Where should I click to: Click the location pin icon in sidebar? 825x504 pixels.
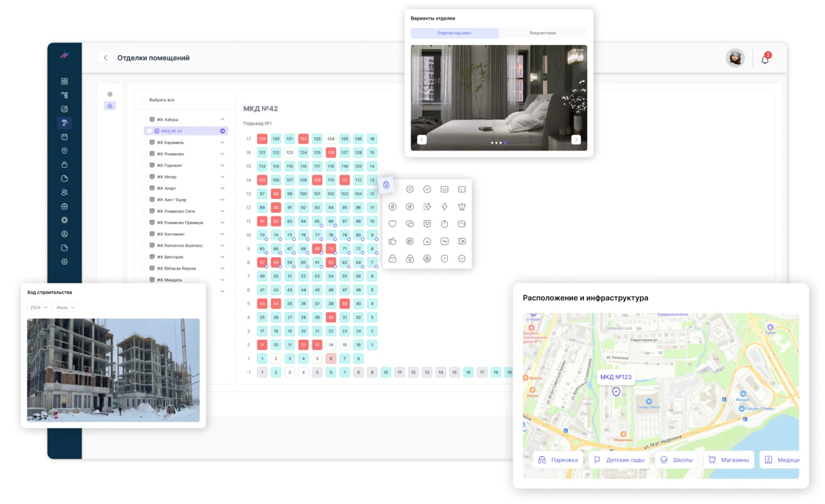point(64,151)
